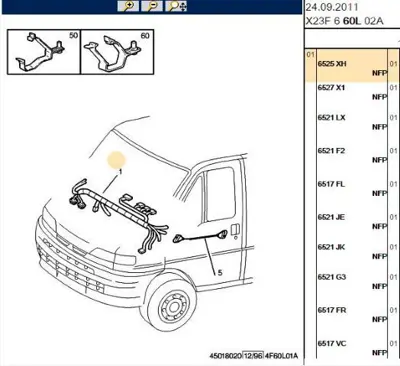Click the X23F 6 60L 02A reference code
Image resolution: width=400 pixels, height=366 pixels.
345,21
